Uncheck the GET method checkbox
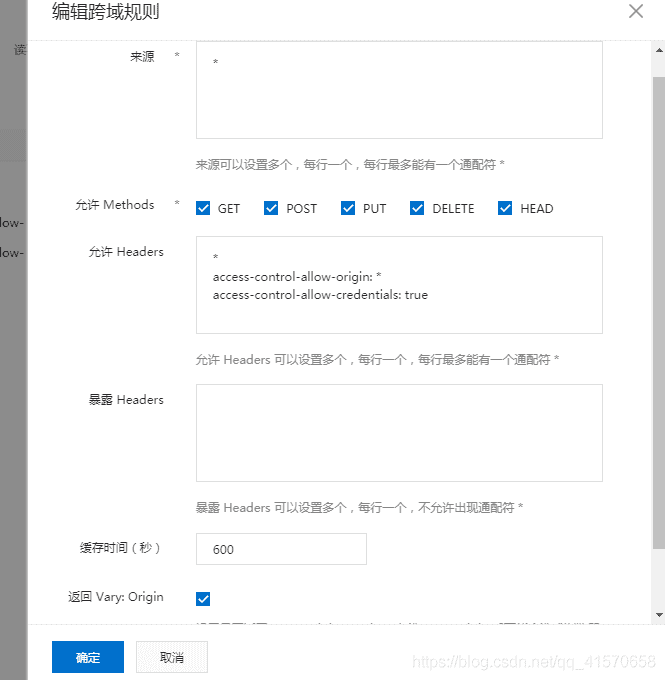This screenshot has height=680, width=665. tap(203, 208)
